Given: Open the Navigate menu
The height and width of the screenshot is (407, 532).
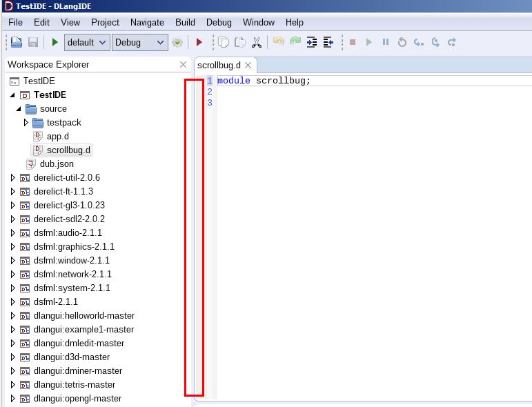Looking at the screenshot, I should click(x=147, y=22).
